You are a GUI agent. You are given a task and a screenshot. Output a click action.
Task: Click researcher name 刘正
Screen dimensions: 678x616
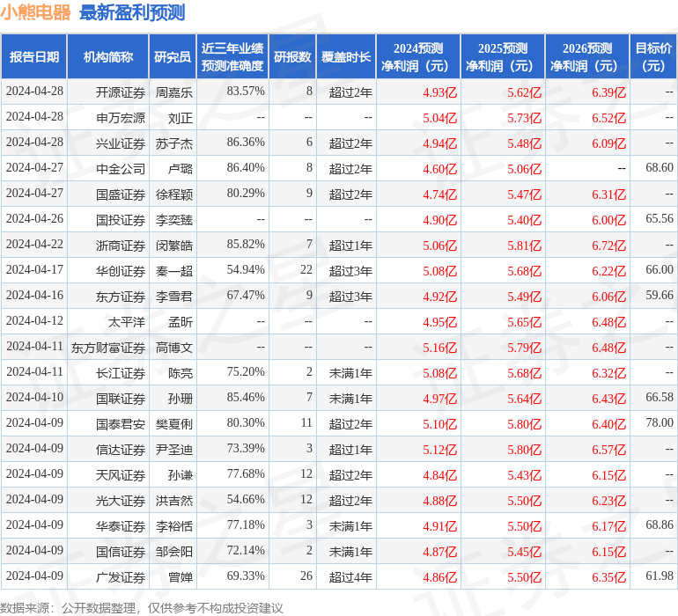181,118
